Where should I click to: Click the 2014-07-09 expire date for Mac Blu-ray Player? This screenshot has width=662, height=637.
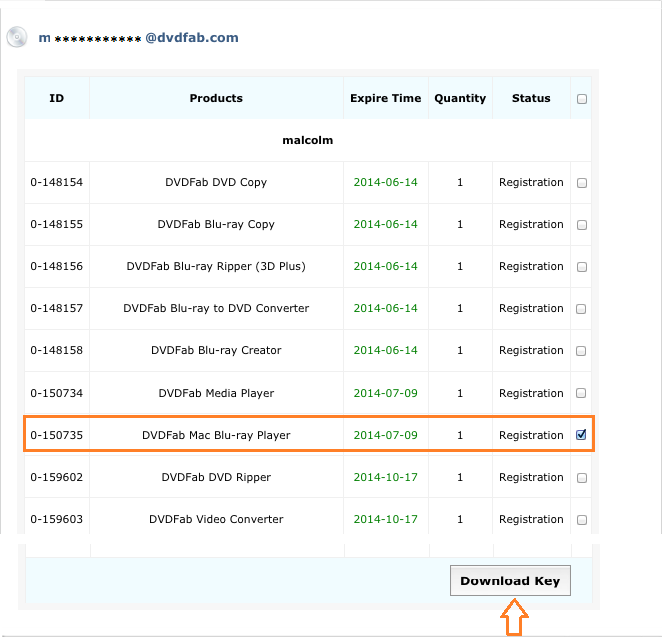(x=385, y=435)
